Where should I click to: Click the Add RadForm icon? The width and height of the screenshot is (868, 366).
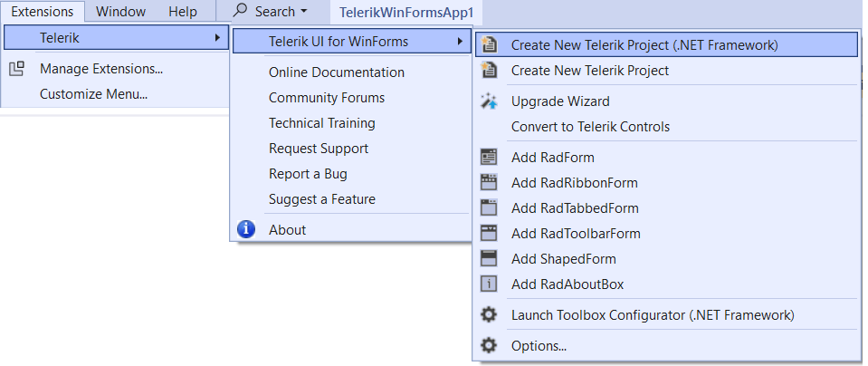489,158
